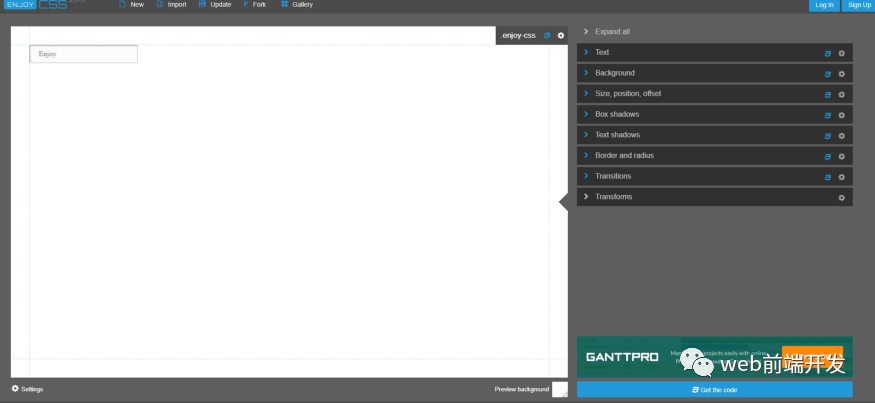This screenshot has height=403, width=875.
Task: Click gear icon in Text shadows row
Action: click(x=842, y=136)
